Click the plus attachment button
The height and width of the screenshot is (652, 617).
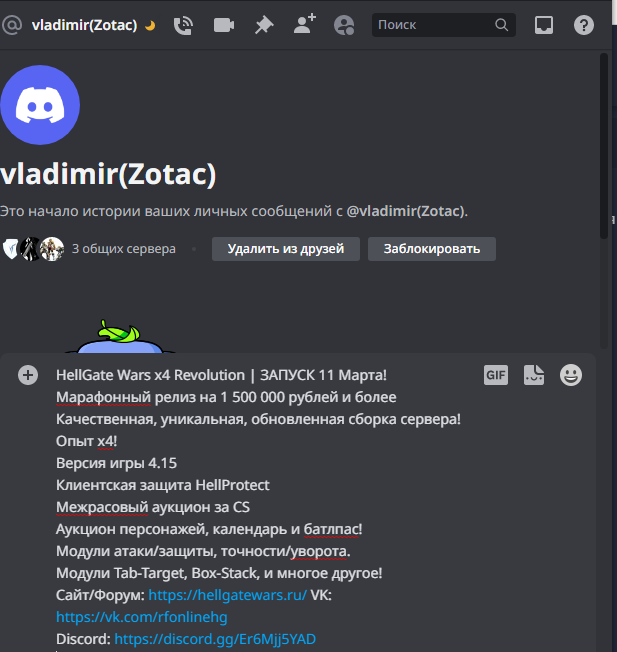tap(28, 375)
